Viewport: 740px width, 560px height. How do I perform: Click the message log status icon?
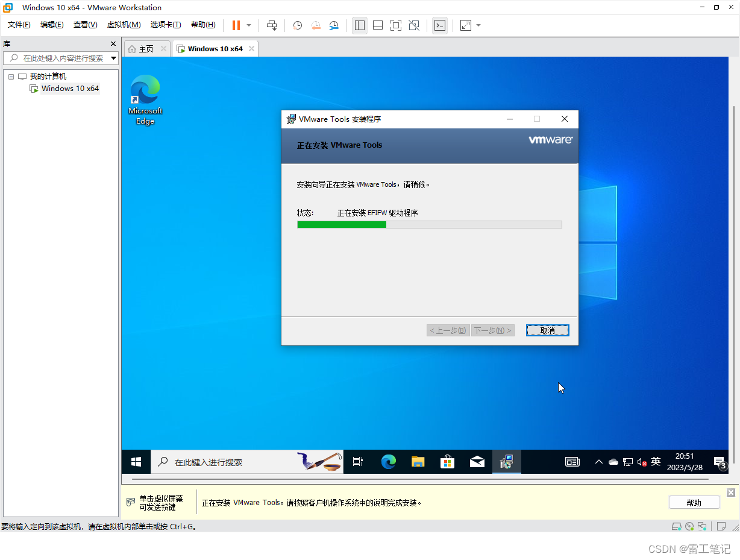(x=720, y=526)
